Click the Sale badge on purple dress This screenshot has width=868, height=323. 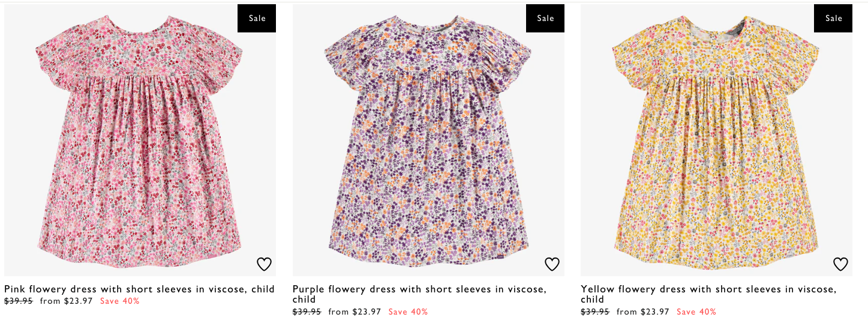tap(545, 18)
